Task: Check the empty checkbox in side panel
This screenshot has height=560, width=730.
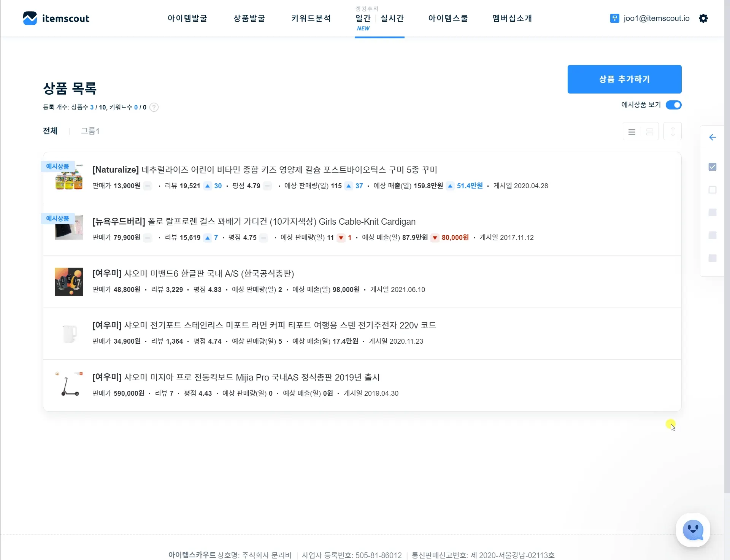Action: pos(713,190)
